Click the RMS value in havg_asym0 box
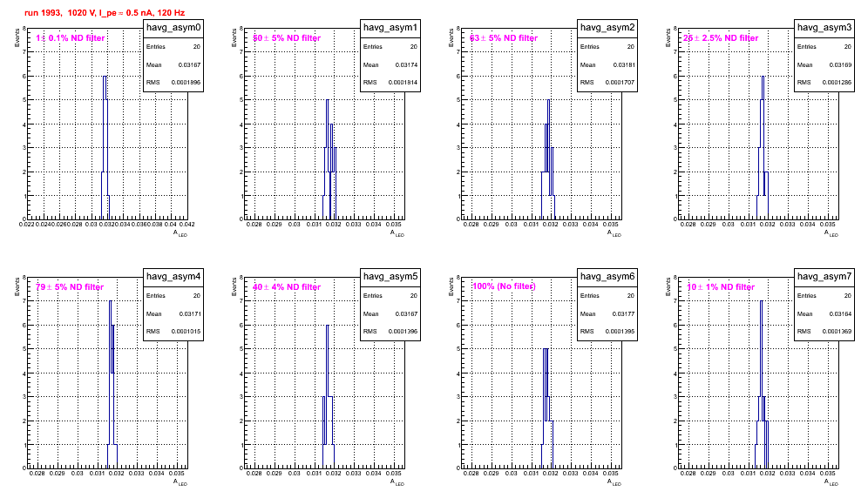 (186, 83)
